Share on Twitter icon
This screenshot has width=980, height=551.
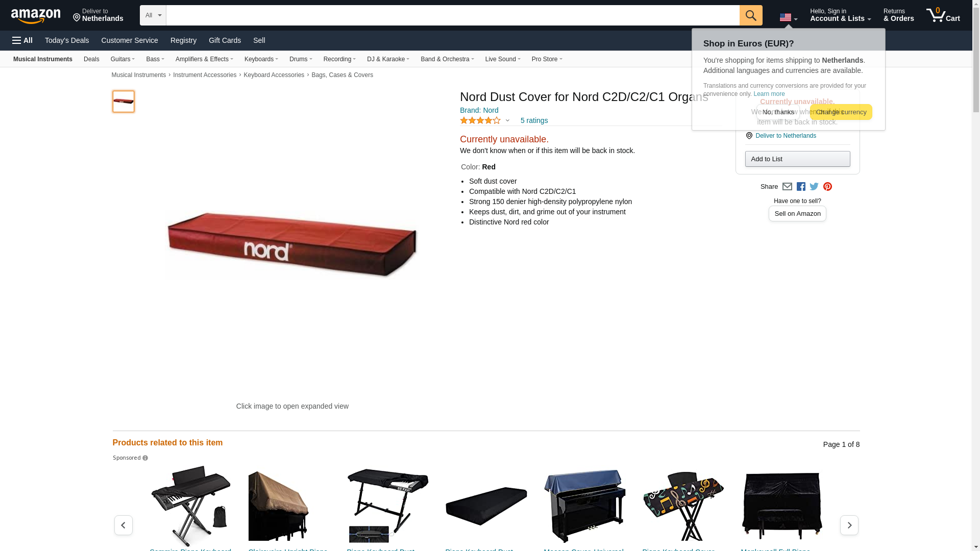click(814, 187)
